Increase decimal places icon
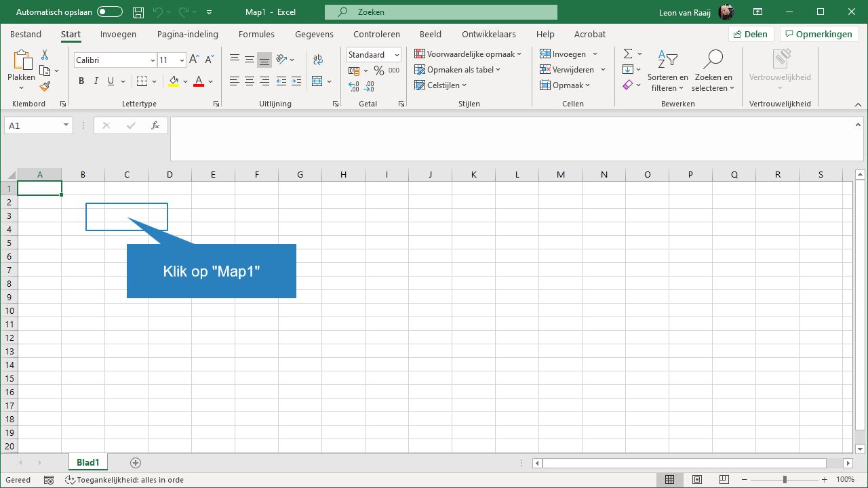 point(353,87)
